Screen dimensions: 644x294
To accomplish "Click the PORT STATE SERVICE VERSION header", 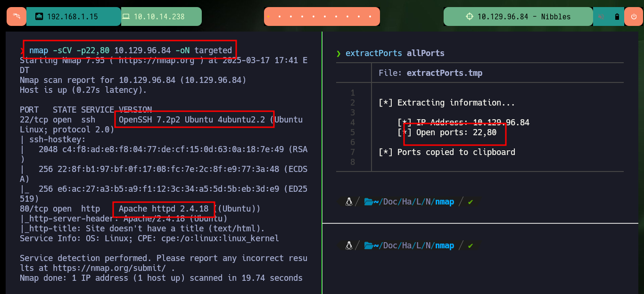I will pyautogui.click(x=86, y=110).
